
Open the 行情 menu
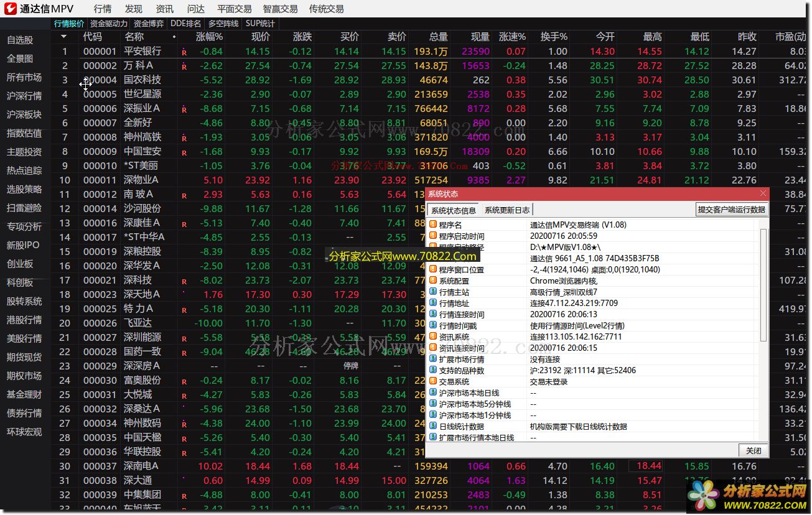click(x=103, y=9)
